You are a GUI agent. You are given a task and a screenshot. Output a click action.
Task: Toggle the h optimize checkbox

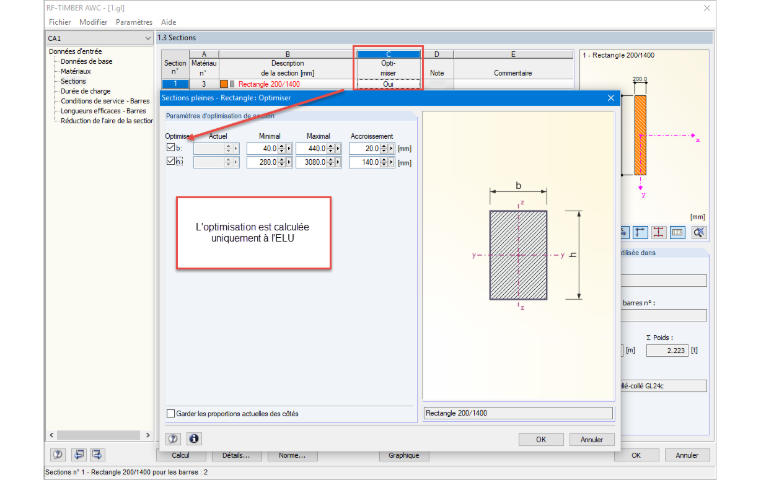pos(170,161)
